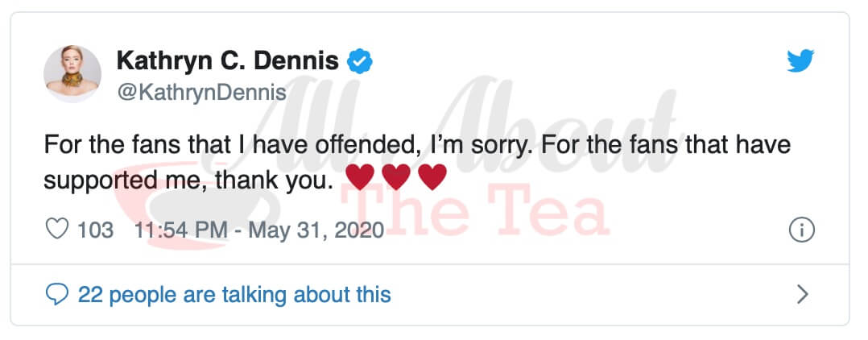Click the first red heart emoji
This screenshot has width=868, height=340.
[360, 177]
